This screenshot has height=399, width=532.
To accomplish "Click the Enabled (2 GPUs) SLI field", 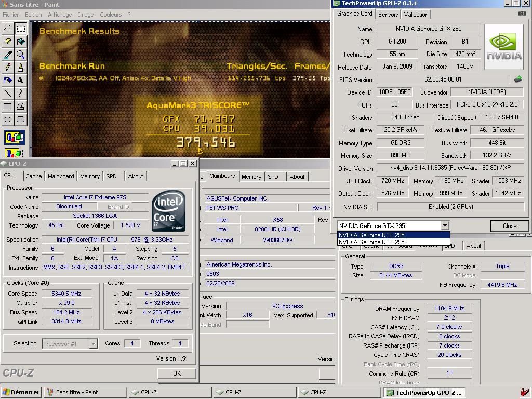I will point(450,207).
